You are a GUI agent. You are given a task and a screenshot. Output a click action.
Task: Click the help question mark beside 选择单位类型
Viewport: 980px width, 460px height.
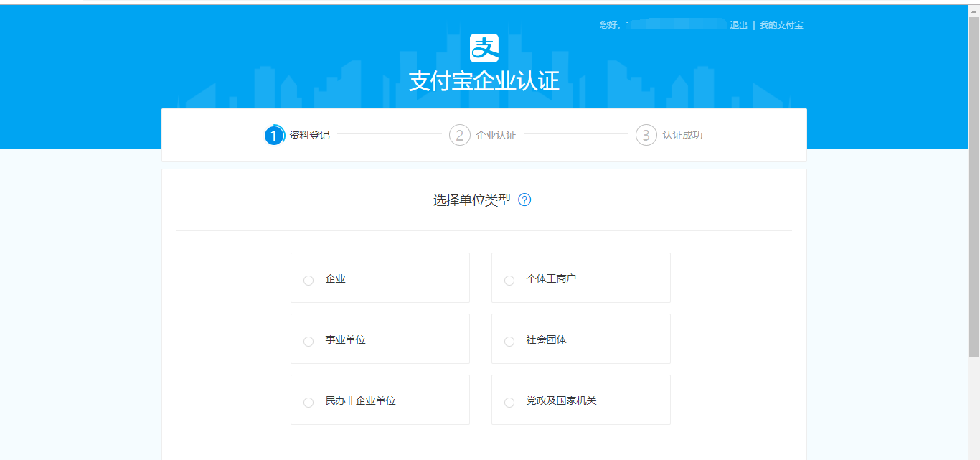pyautogui.click(x=524, y=200)
